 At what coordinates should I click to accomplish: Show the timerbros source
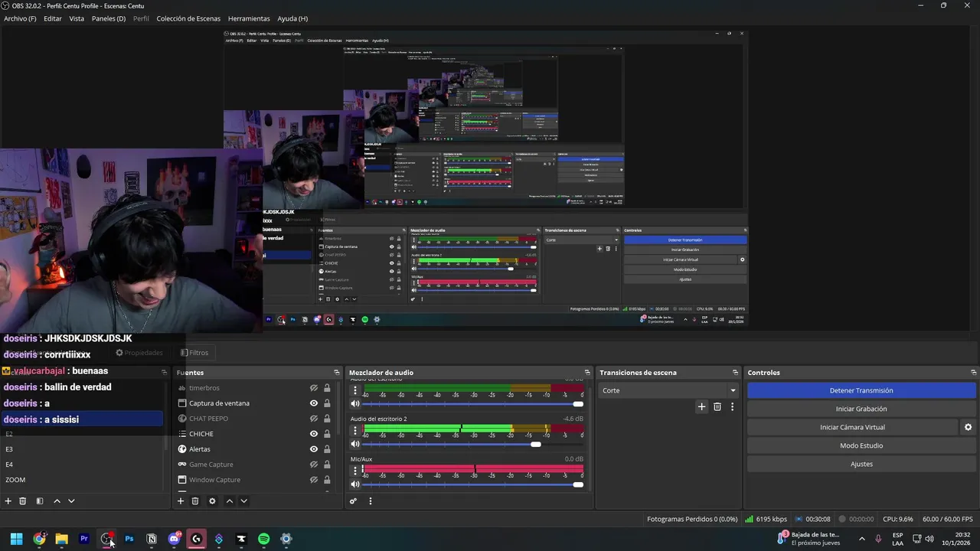coord(314,388)
